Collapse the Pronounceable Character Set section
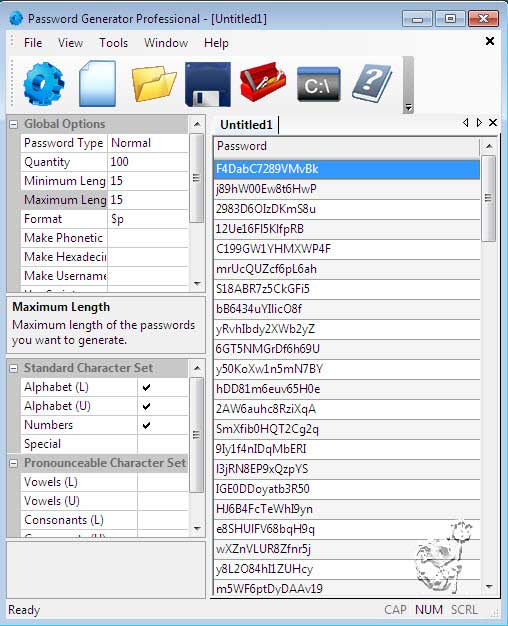Viewport: 508px width, 626px height. point(13,463)
